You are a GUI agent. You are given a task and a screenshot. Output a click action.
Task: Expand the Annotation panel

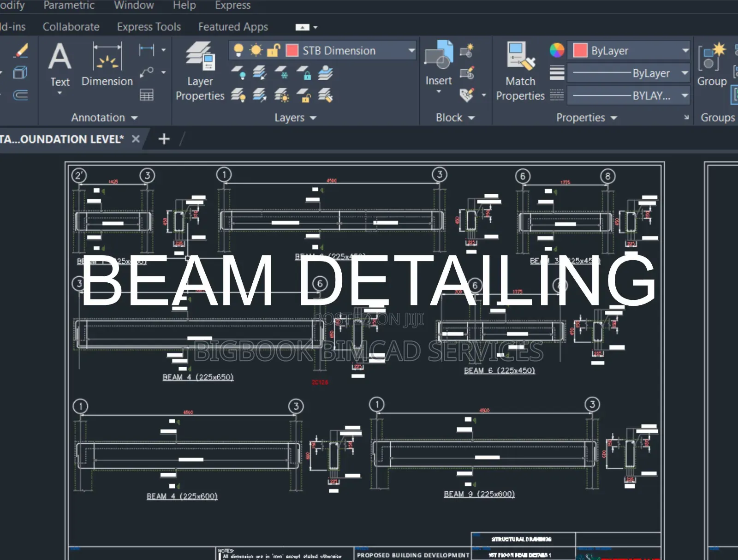104,118
